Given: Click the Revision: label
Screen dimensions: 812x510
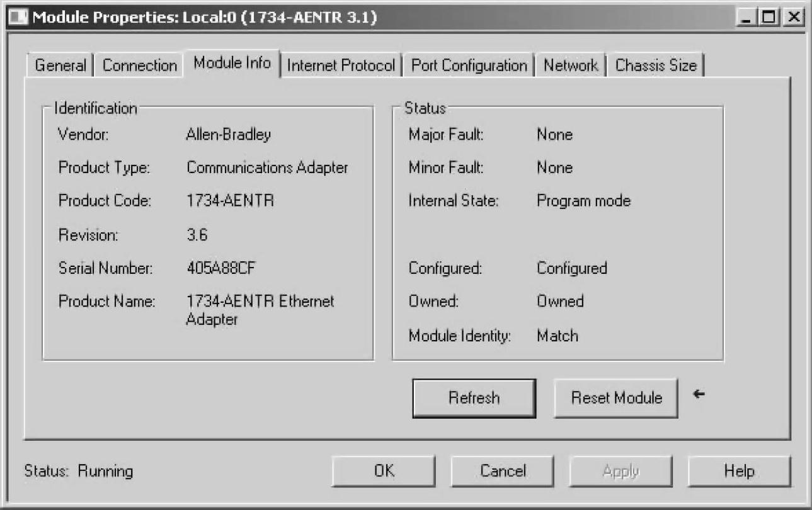Looking at the screenshot, I should tap(88, 235).
